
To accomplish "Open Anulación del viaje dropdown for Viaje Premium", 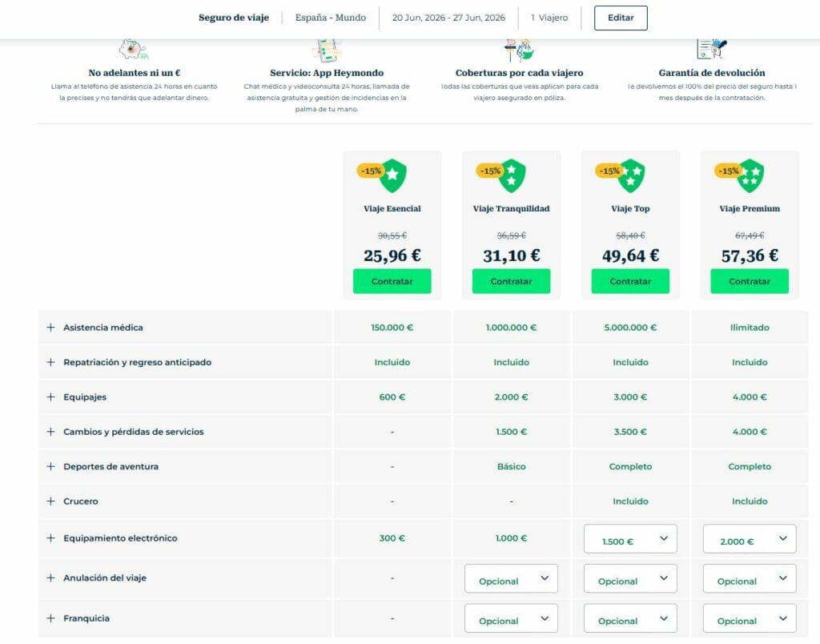I will [750, 578].
